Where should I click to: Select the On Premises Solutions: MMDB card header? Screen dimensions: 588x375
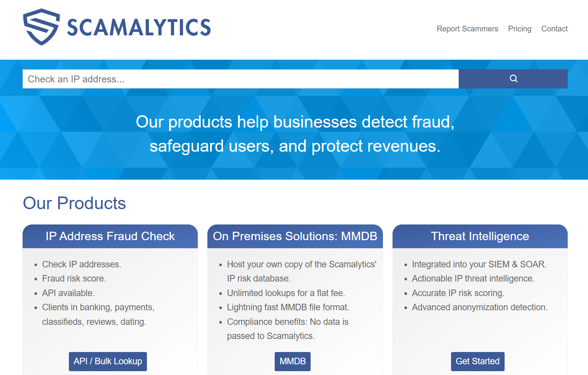[295, 236]
